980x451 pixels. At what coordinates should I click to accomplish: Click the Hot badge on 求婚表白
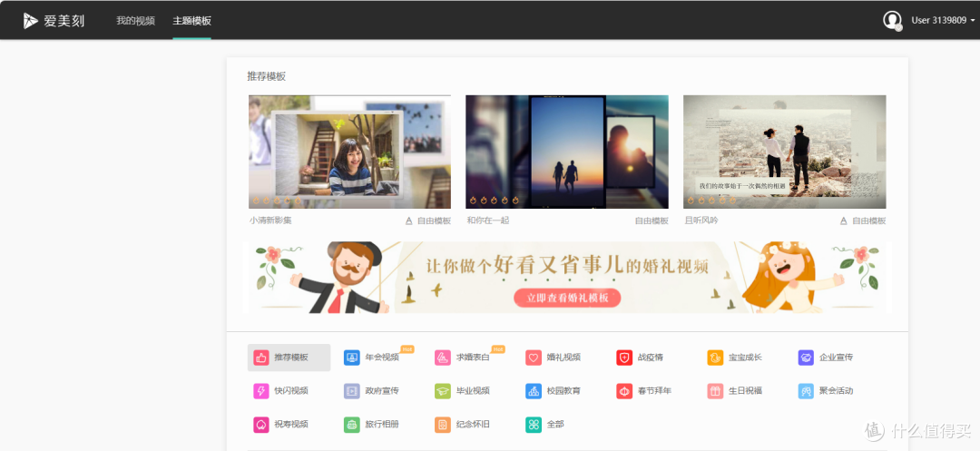tap(498, 349)
